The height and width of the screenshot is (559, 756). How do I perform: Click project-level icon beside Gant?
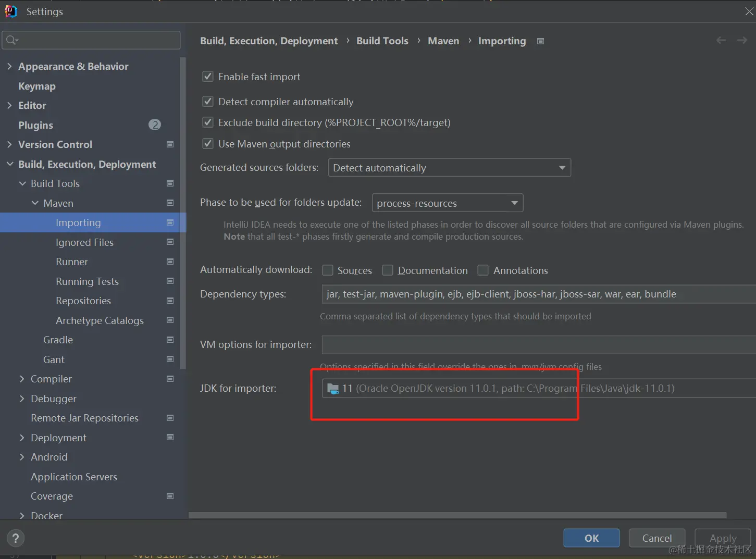[x=170, y=359]
